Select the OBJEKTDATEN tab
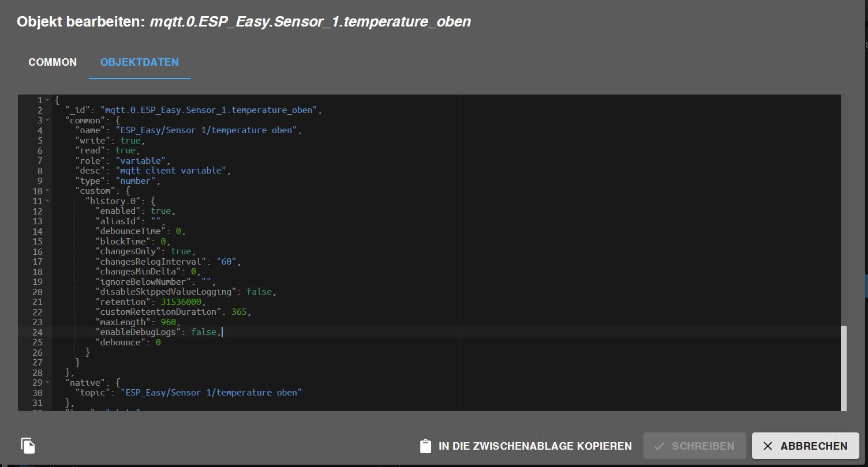868x467 pixels. click(x=140, y=62)
